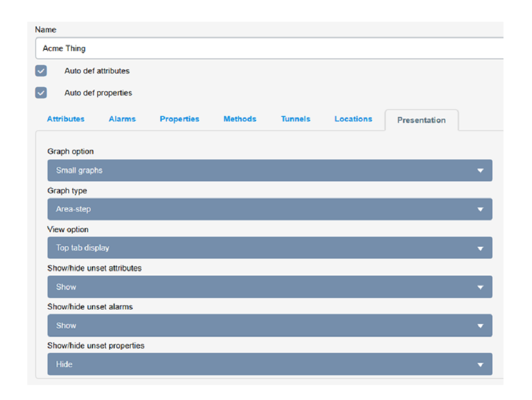Open Show/hide unset alarms dropdown
Viewport: 532px width, 400px height.
[x=270, y=326]
